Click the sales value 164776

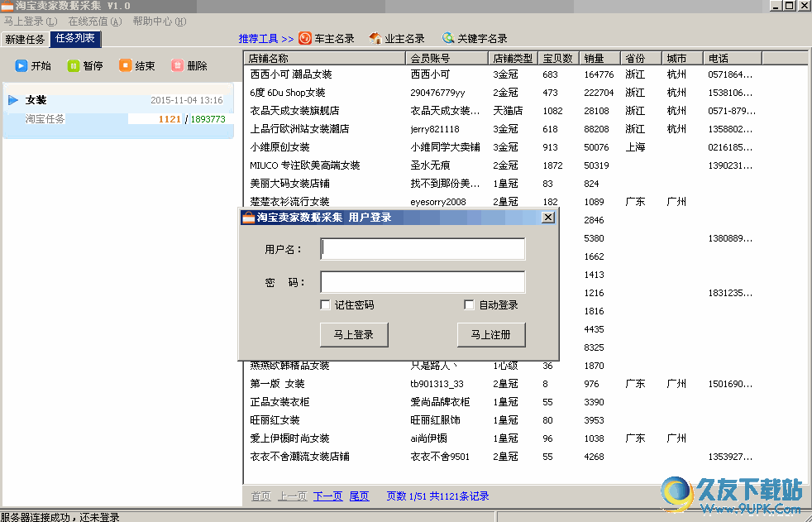pos(599,74)
